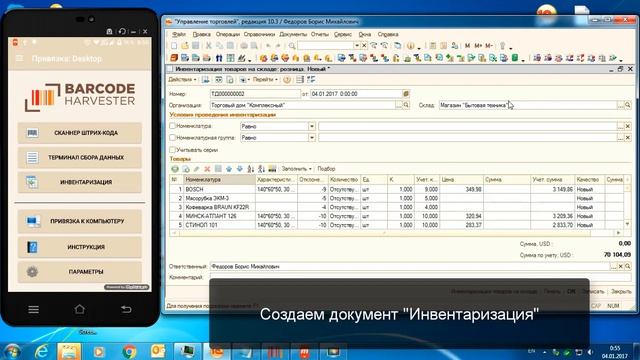Viewport: 640px width, 360px height.
Task: Open the Заполнить dropdown
Action: [x=297, y=169]
